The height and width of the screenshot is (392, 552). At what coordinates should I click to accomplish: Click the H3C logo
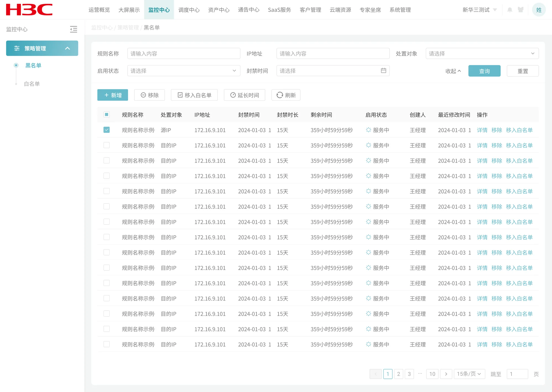(x=29, y=10)
